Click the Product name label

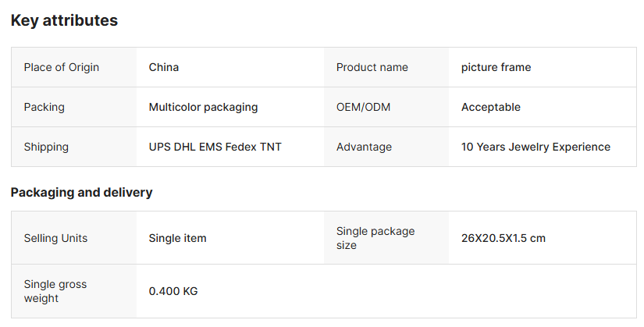(x=372, y=67)
